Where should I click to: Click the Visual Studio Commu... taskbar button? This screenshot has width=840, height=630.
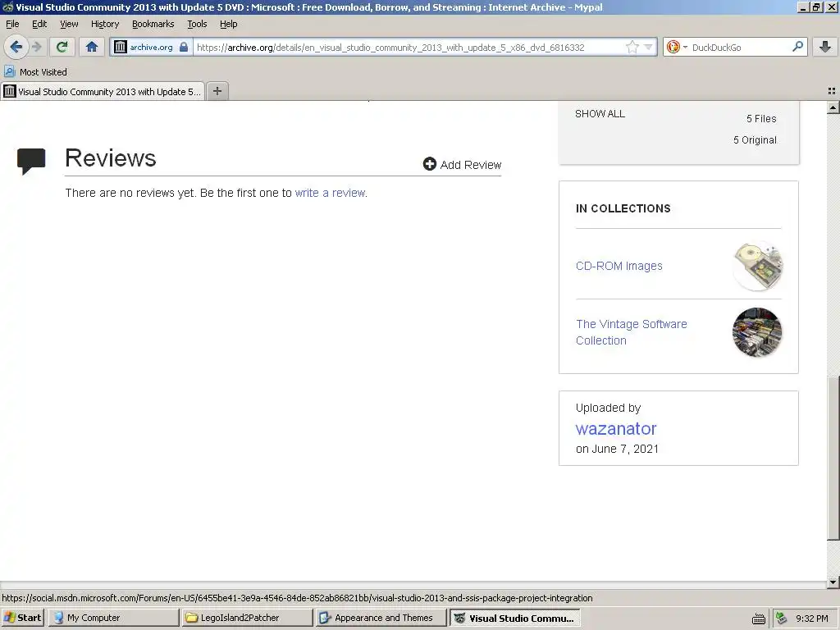click(x=514, y=618)
